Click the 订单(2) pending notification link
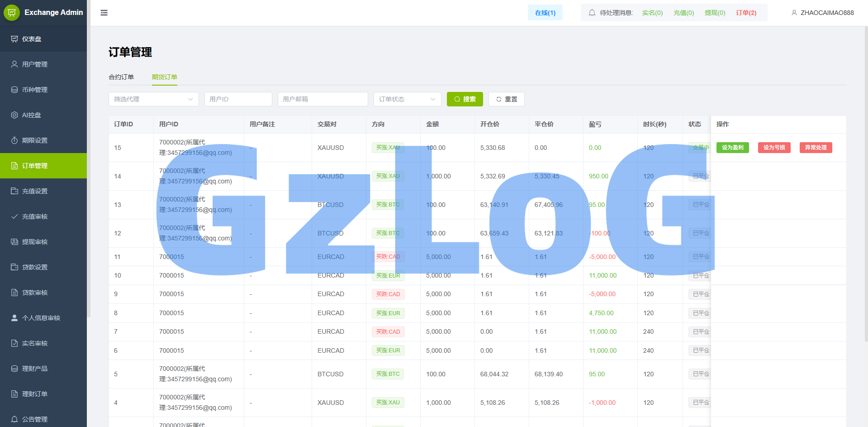Image resolution: width=868 pixels, height=427 pixels. 746,13
